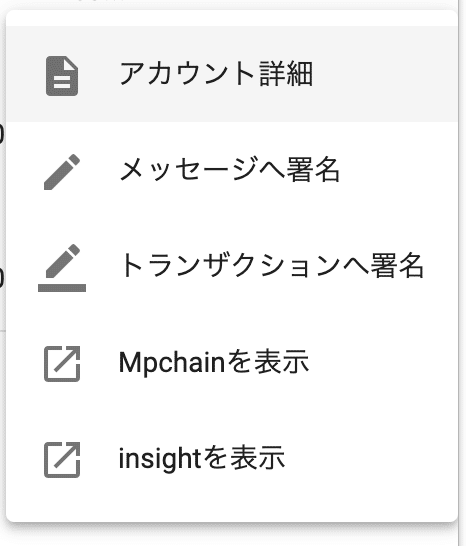Click the external link icon beside insightを表示
Viewport: 466px width, 546px height.
pos(62,460)
